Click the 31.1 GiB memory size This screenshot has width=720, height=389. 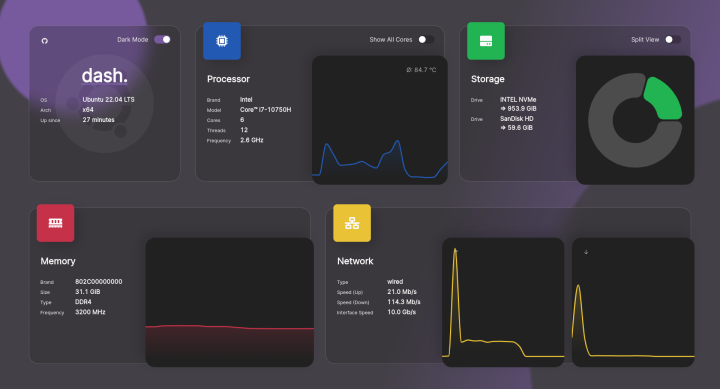coord(88,292)
